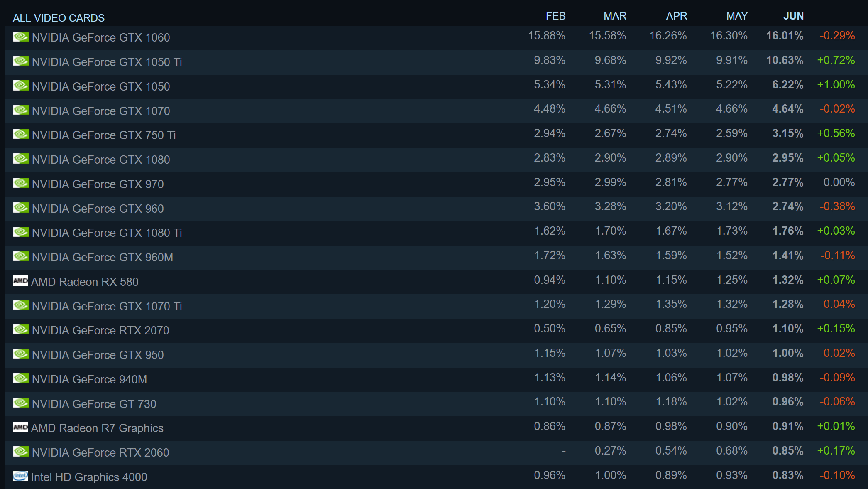Click the AMD logo beside Radeon R7 Graphics
Screen dimensions: 868x489
point(20,427)
